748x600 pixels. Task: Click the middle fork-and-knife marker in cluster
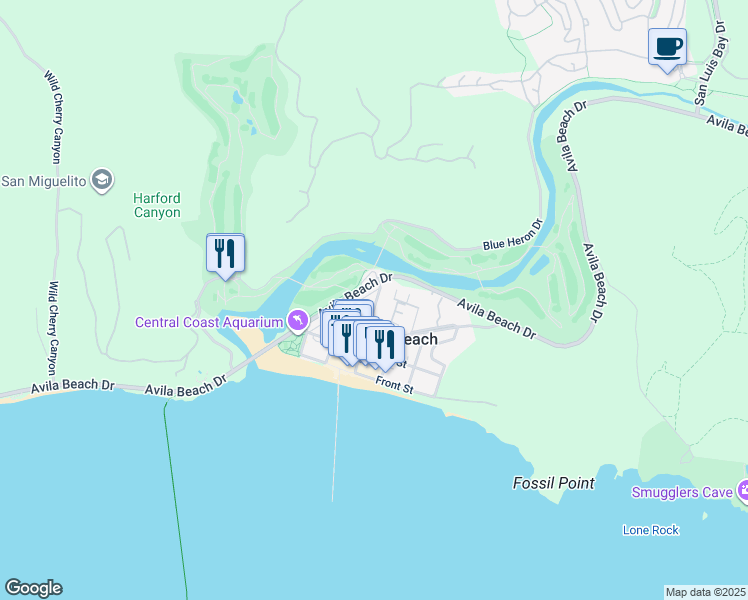(x=347, y=339)
